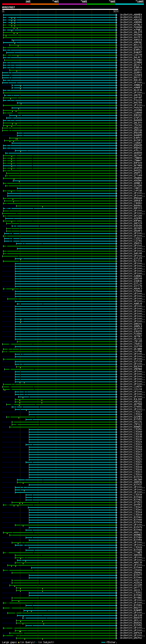This screenshot has width=146, height=644.
Task: Select hit label UniRef100_B3MP17
Action: (131, 50)
